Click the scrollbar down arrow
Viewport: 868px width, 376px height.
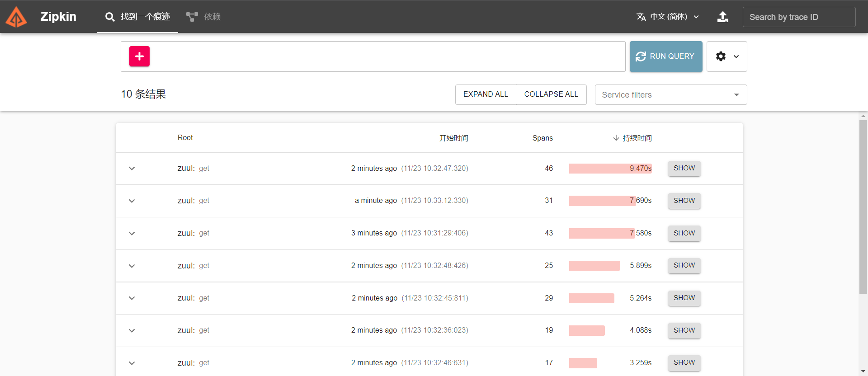tap(863, 371)
